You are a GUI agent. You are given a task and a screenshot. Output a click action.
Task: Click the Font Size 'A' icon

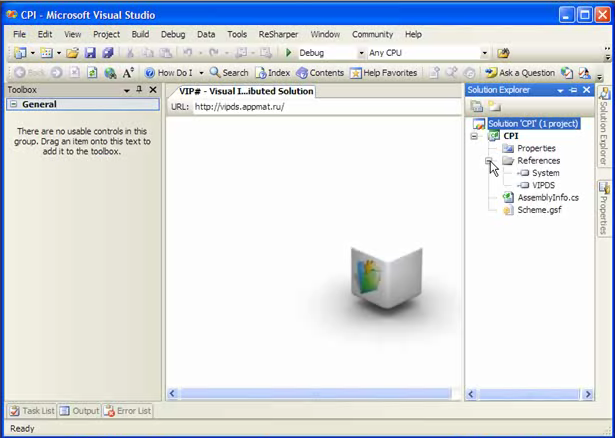(128, 73)
